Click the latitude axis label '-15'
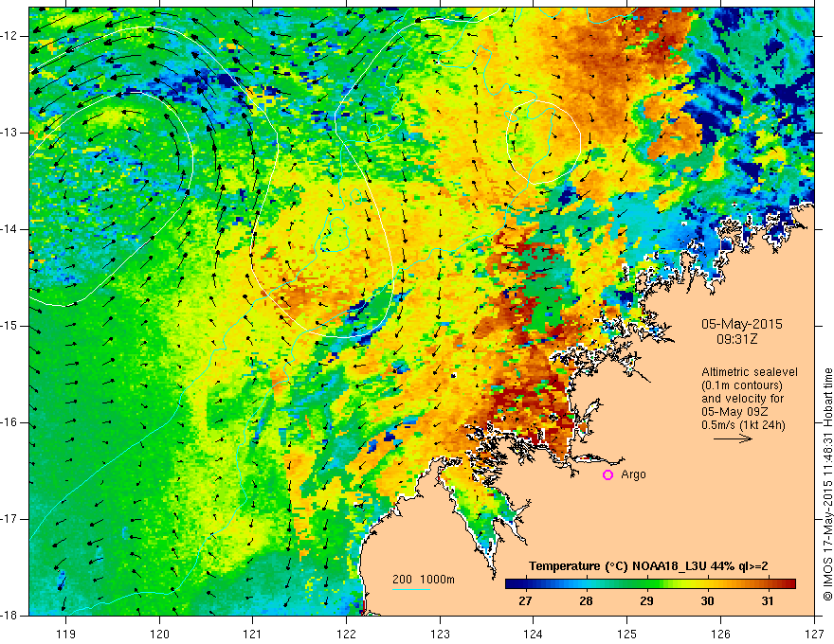Viewport: 834px width, 644px height. point(9,326)
